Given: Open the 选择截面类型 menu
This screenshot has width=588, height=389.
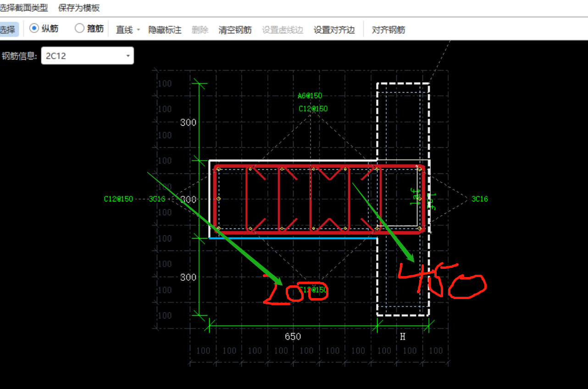Looking at the screenshot, I should click(x=24, y=8).
